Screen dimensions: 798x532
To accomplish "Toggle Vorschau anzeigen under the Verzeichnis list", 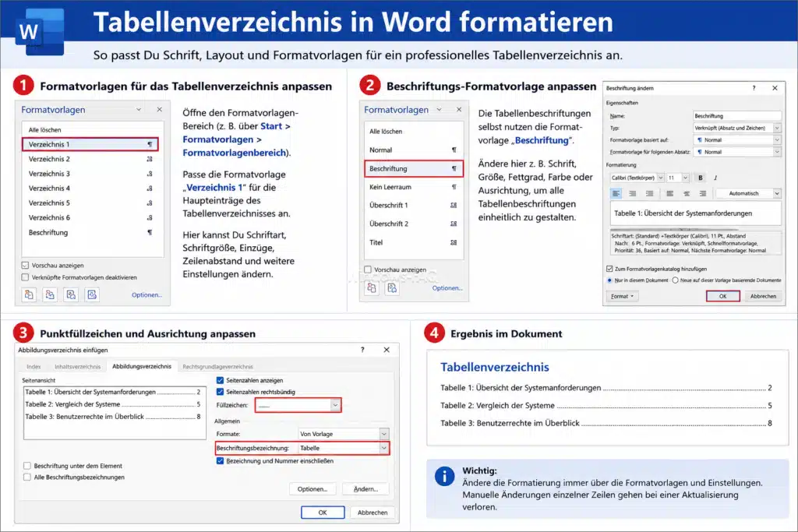I will point(26,266).
